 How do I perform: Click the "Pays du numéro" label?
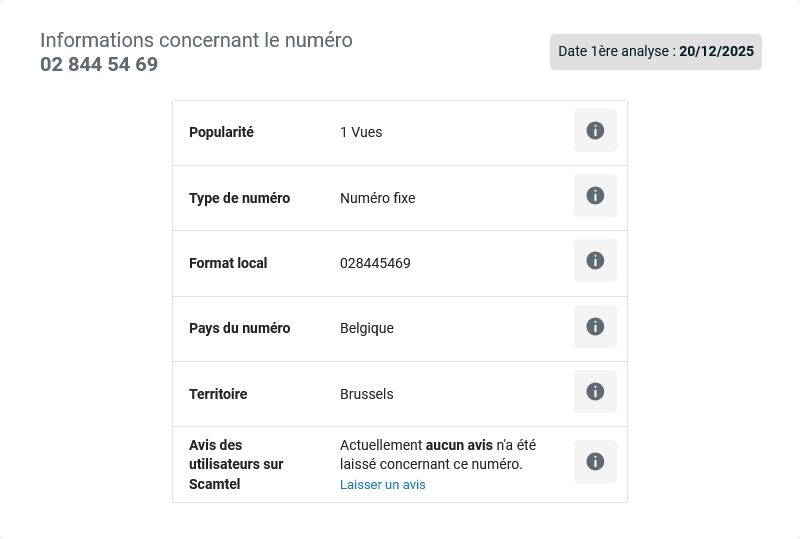239,328
